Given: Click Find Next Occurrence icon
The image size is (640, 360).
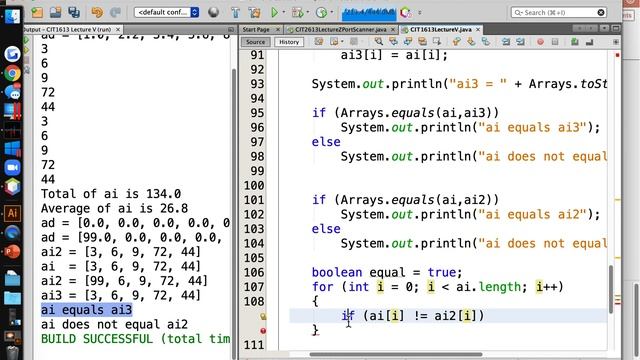Looking at the screenshot, I should click(408, 42).
